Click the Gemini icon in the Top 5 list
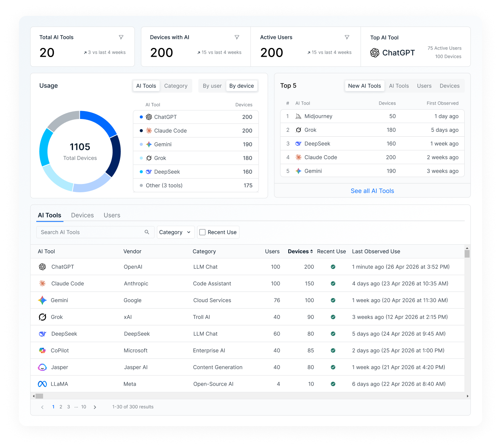Image resolution: width=501 pixels, height=448 pixels. (298, 171)
